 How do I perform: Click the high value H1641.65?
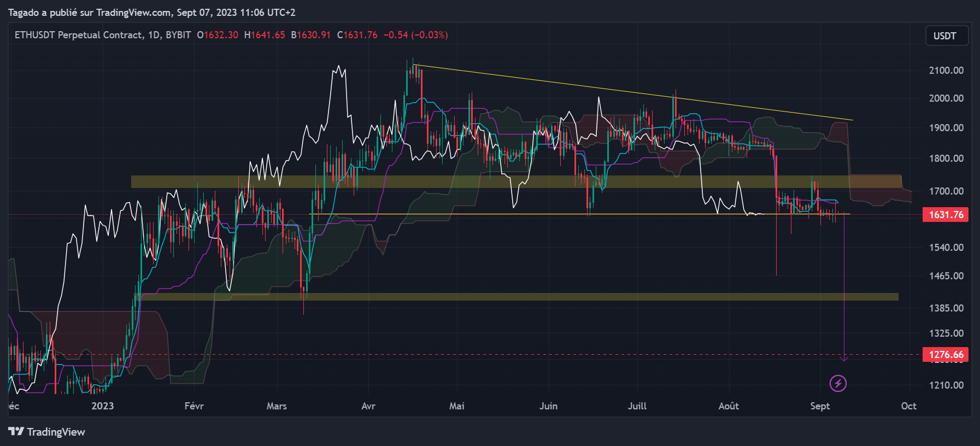(x=265, y=35)
